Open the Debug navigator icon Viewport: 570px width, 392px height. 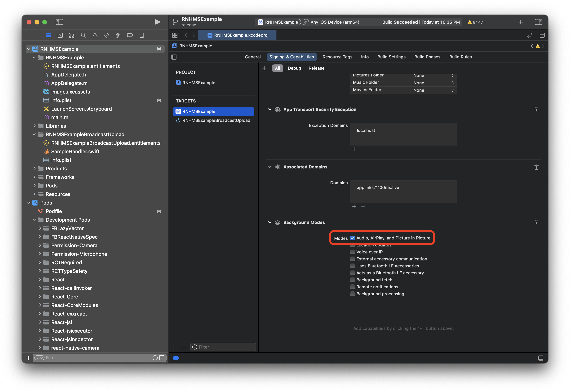[118, 35]
